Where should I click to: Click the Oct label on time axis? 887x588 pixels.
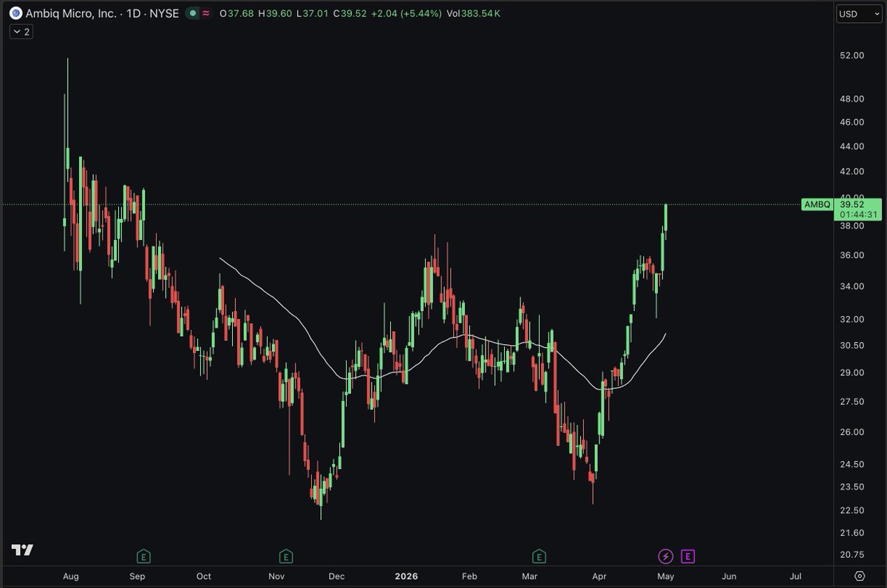pos(204,576)
